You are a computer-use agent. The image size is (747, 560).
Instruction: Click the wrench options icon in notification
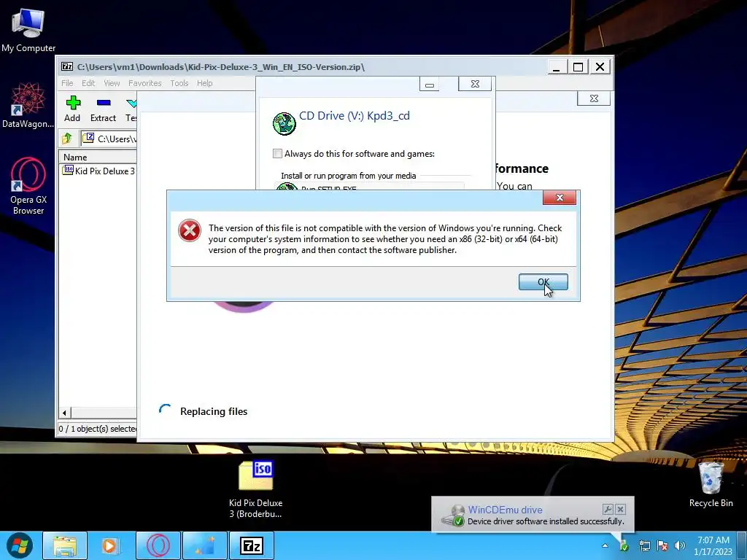[608, 509]
